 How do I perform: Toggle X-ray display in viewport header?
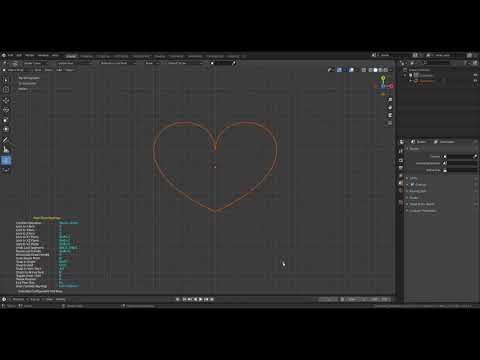364,70
